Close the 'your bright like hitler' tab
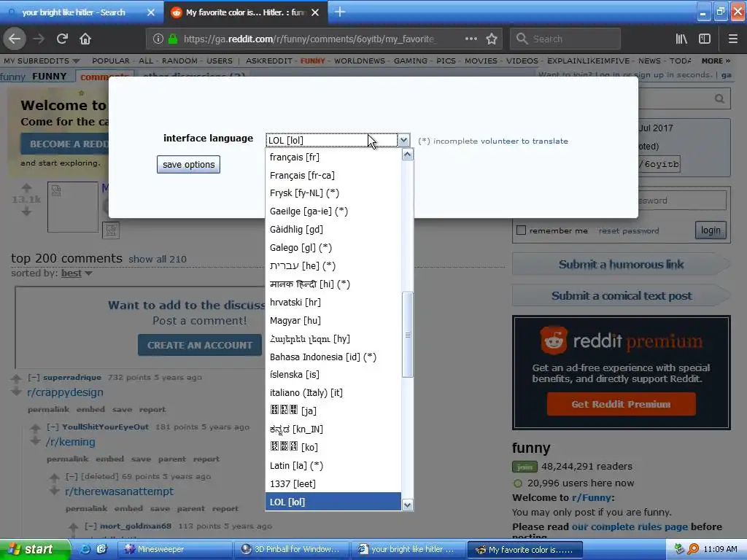 (151, 12)
